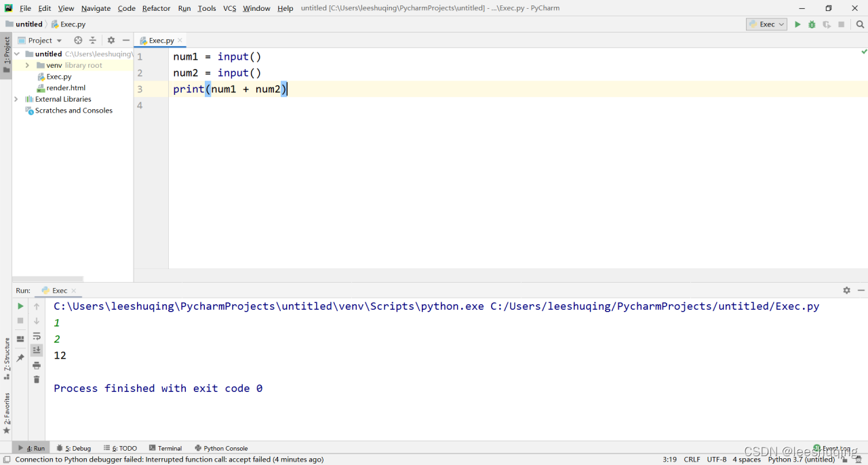Open the VCS menu
The width and height of the screenshot is (868, 465).
[230, 8]
